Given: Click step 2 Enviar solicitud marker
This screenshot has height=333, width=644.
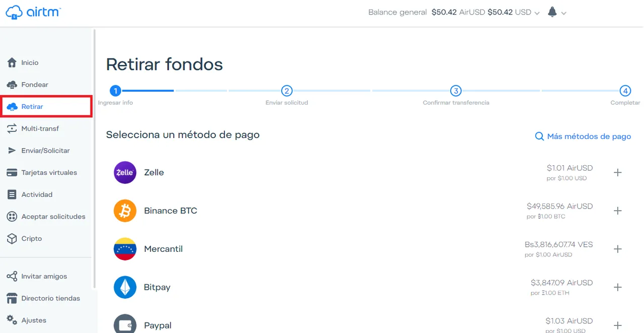Looking at the screenshot, I should [287, 91].
